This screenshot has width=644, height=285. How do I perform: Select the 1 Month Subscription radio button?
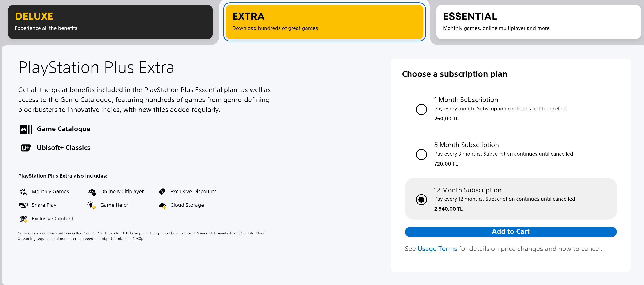click(x=421, y=109)
